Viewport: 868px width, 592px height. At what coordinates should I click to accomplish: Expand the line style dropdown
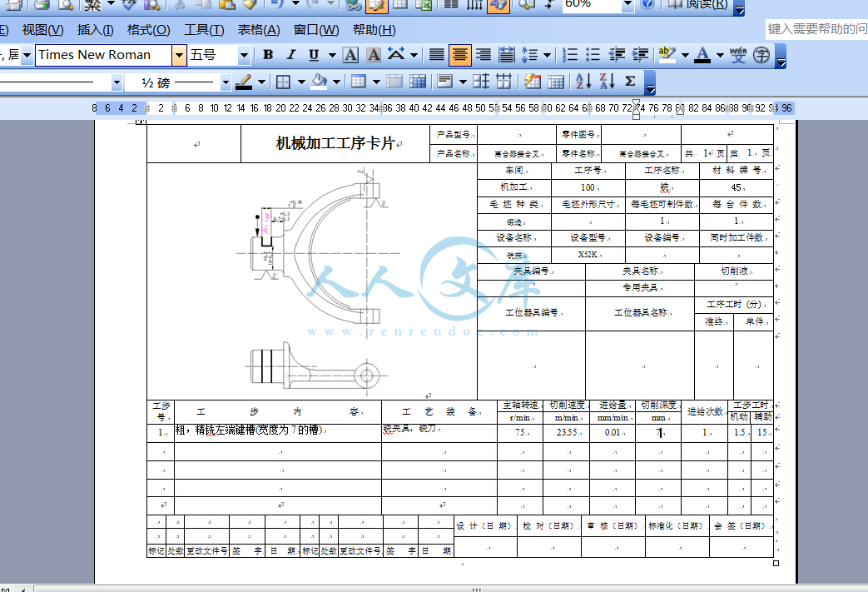(117, 83)
